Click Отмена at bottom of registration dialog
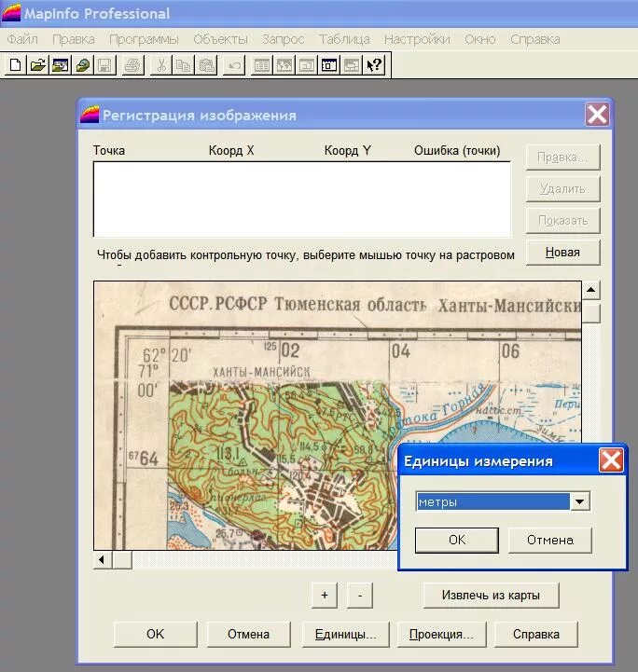Screen dimensions: 638x672 [248, 635]
